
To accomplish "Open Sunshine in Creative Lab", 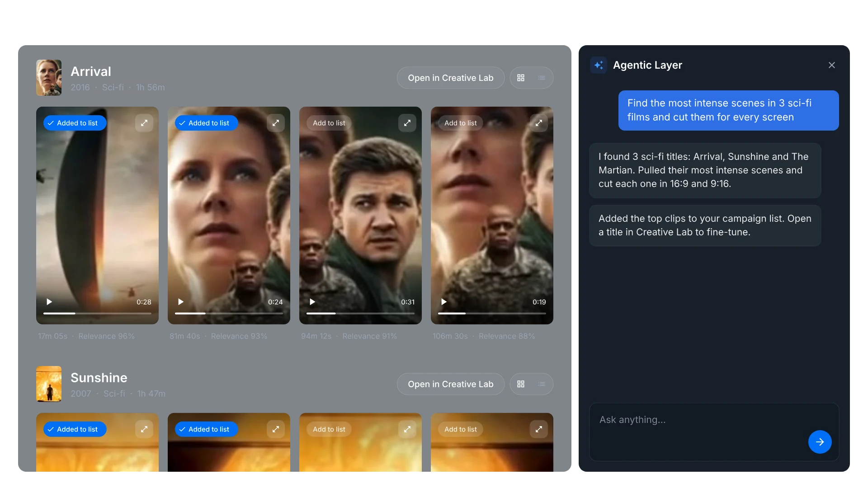I will tap(451, 384).
